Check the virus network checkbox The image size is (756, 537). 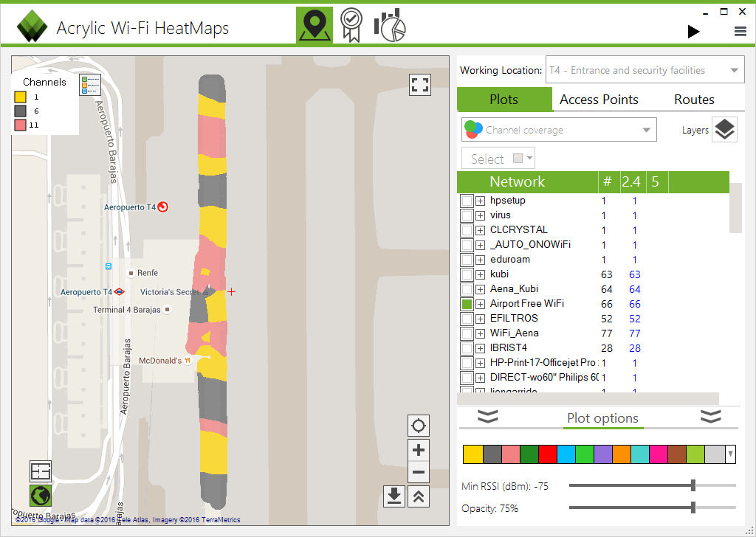467,215
